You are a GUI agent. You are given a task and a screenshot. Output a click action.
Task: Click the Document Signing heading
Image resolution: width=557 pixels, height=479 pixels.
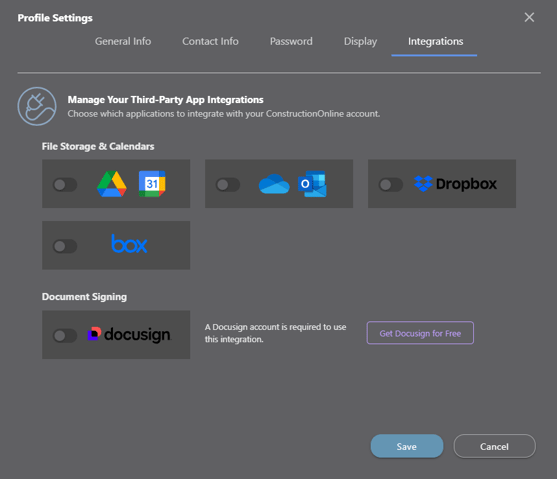pos(84,297)
